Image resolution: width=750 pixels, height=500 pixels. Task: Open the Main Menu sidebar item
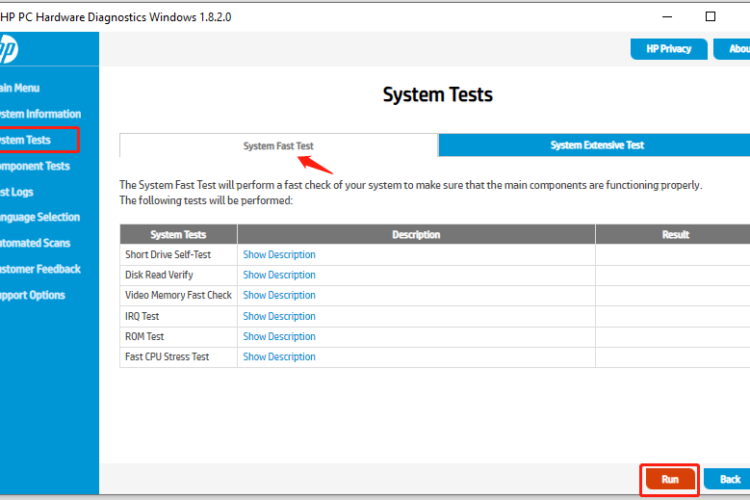[x=20, y=88]
